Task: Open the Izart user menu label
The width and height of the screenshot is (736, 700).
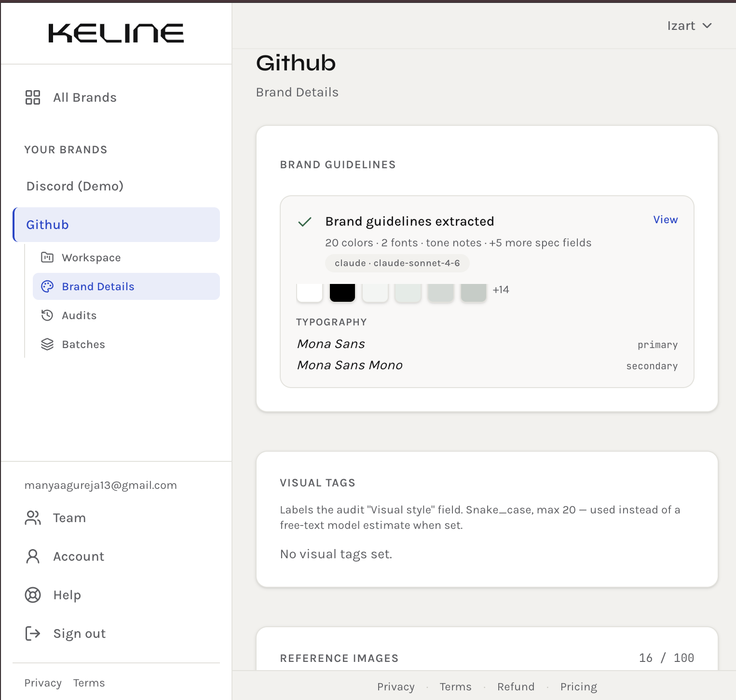Action: [x=681, y=26]
